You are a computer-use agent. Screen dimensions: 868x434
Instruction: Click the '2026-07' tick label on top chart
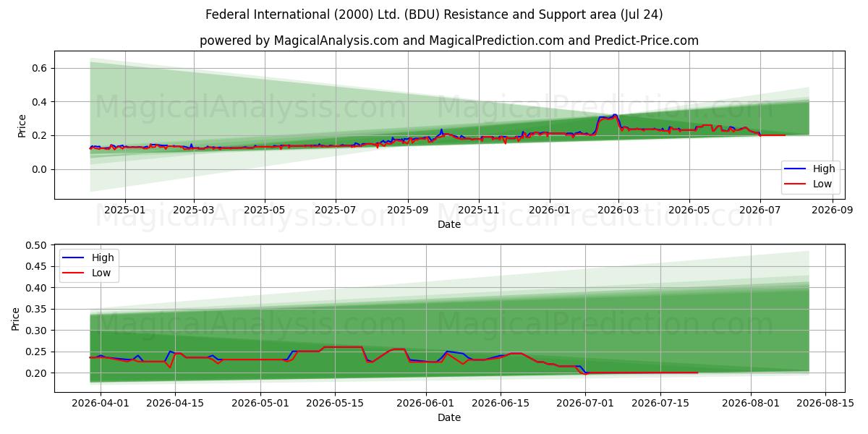click(x=760, y=210)
